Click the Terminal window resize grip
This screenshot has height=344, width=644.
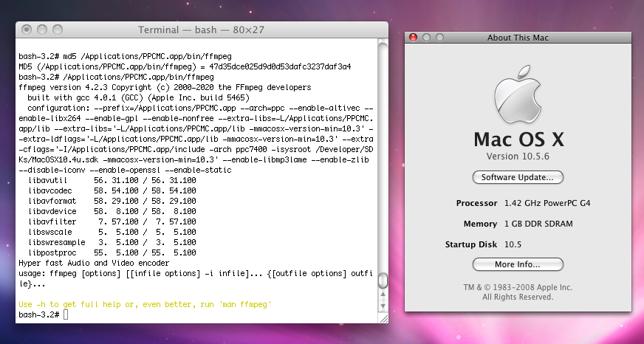point(383,318)
